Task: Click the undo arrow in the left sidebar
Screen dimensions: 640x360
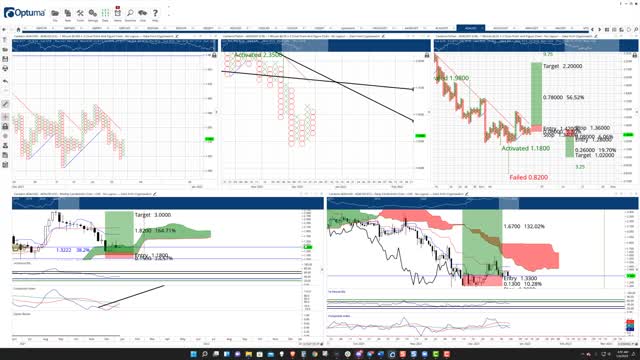Action: coord(5,81)
